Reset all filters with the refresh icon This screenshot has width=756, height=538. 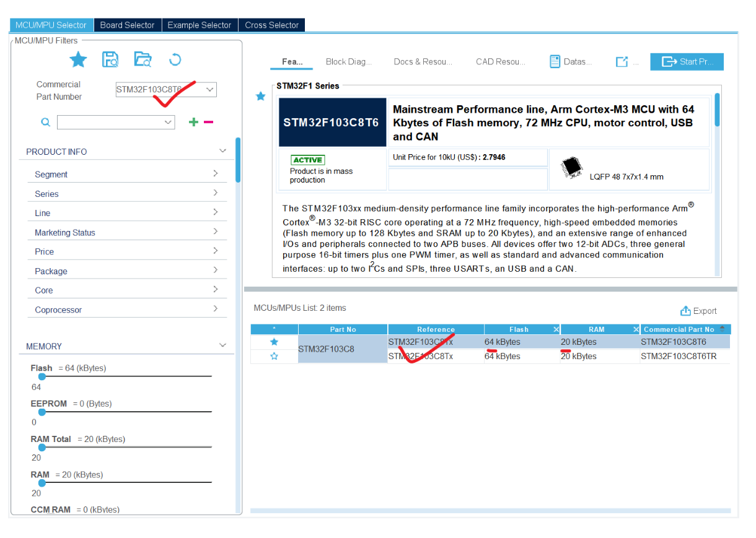click(x=175, y=59)
